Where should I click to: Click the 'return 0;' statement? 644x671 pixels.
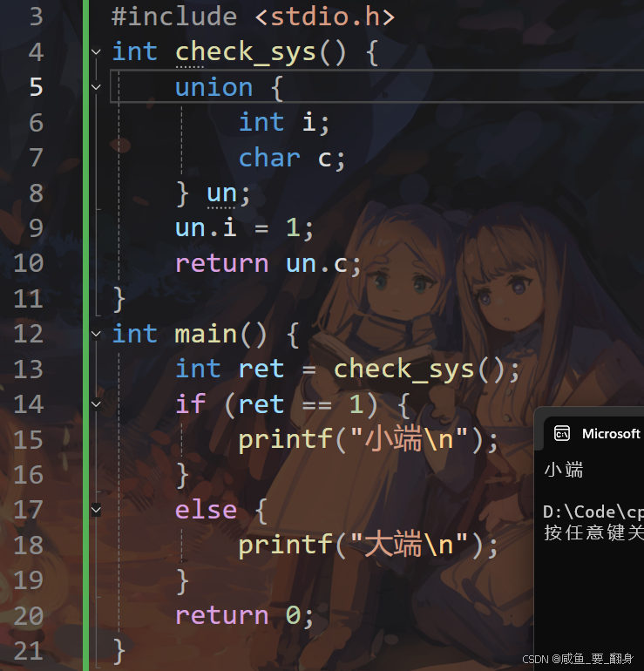click(244, 616)
